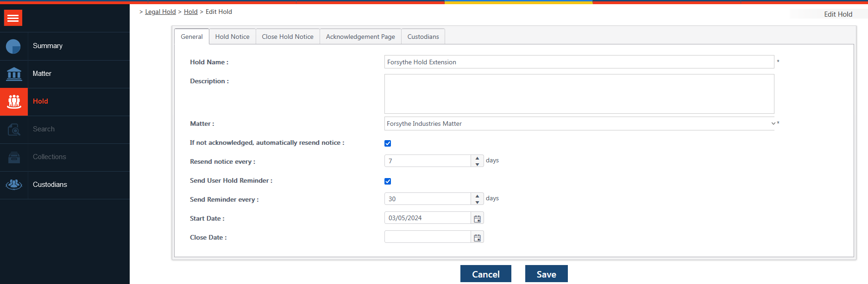Open Summary via its pie chart icon

13,46
